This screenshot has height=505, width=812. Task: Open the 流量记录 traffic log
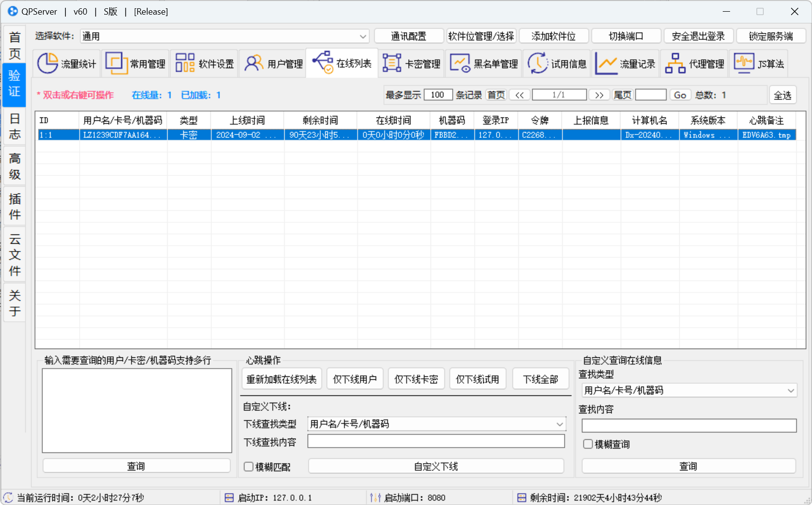[x=626, y=63]
